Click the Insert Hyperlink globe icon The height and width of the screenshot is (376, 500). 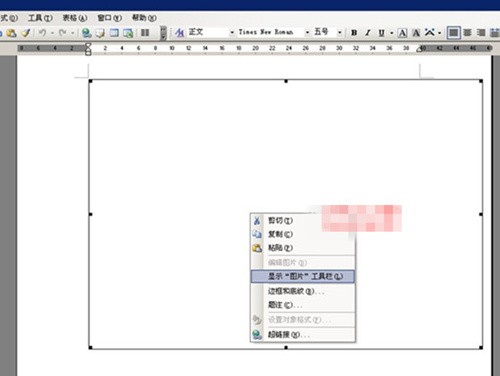click(x=87, y=33)
